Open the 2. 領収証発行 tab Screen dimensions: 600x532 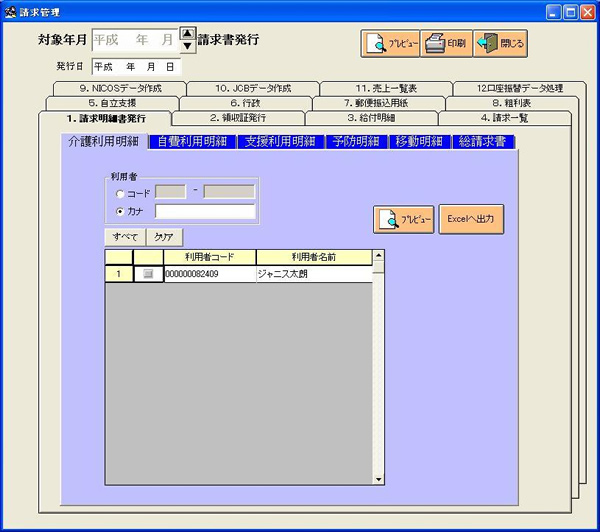(237, 118)
